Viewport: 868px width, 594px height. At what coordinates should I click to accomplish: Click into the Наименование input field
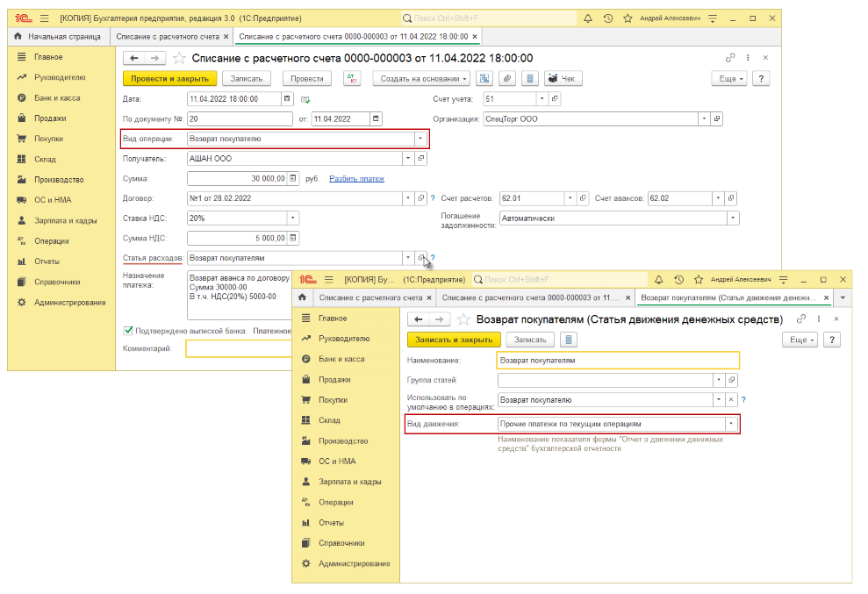pyautogui.click(x=617, y=360)
